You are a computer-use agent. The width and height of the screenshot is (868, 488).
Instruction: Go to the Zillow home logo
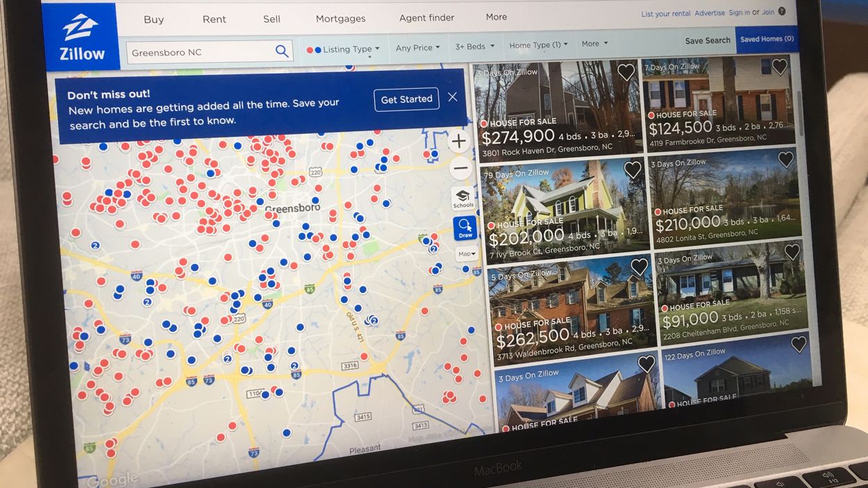(x=82, y=37)
